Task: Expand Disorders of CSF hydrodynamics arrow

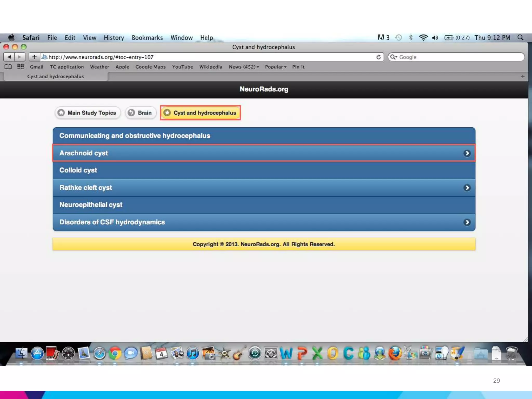Action: (x=467, y=222)
